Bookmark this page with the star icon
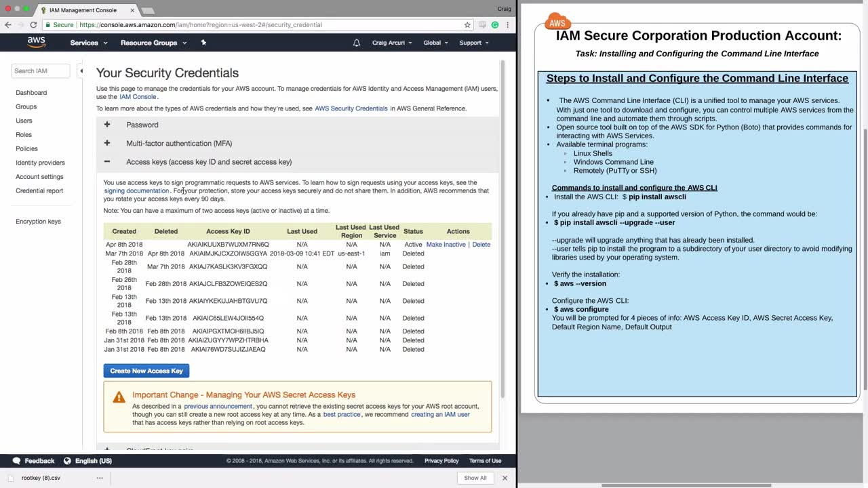Viewport: 868px width, 488px height. click(x=467, y=24)
